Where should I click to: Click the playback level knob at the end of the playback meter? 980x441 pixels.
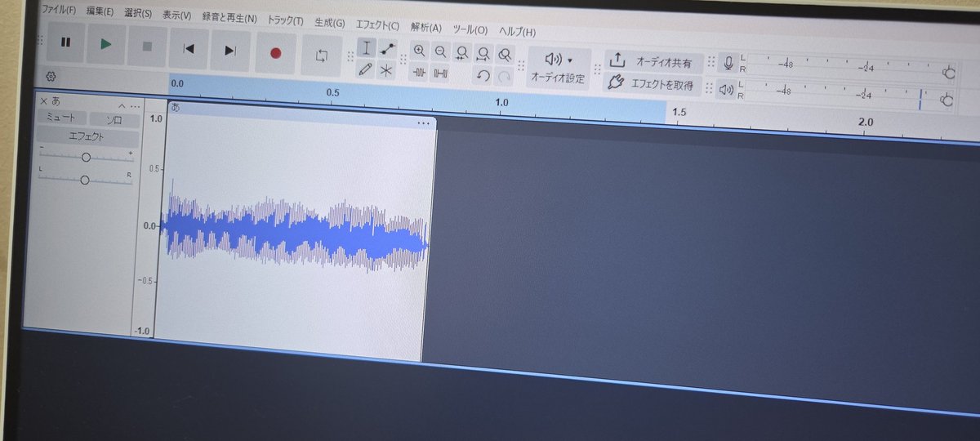point(947,100)
